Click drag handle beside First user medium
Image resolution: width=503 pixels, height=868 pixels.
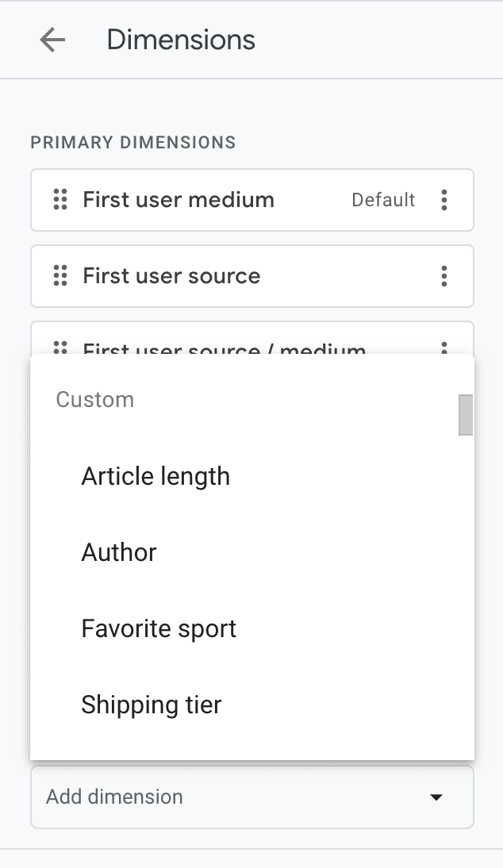[x=60, y=200]
